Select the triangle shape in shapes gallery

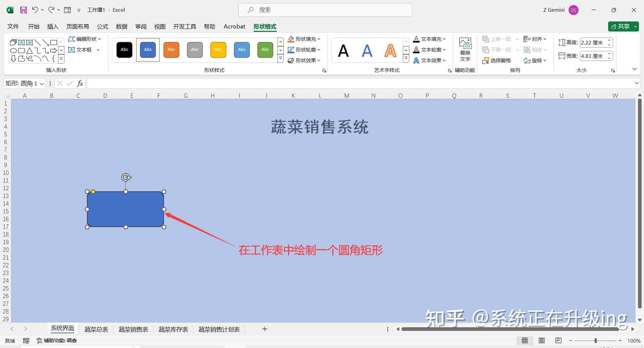pos(30,51)
